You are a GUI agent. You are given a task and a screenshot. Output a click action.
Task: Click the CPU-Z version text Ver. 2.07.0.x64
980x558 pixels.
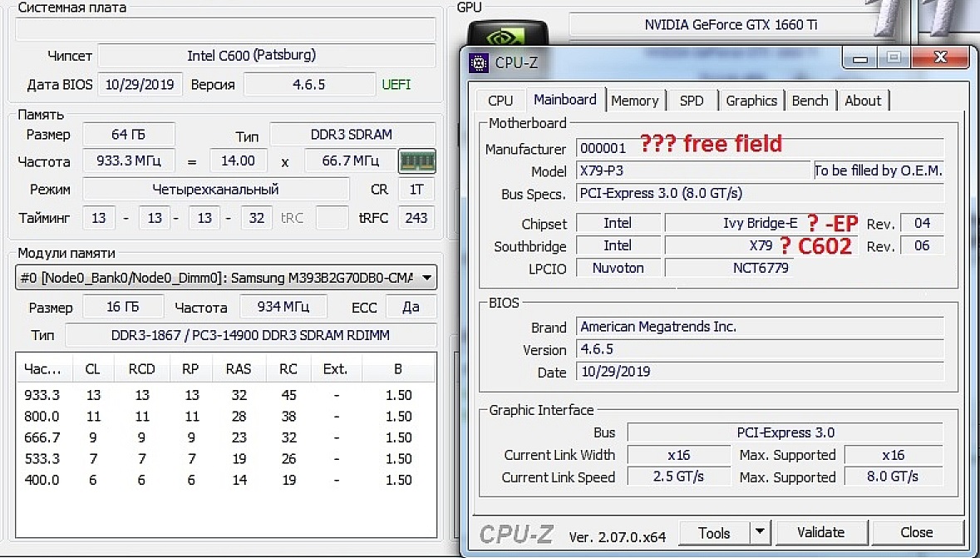617,536
